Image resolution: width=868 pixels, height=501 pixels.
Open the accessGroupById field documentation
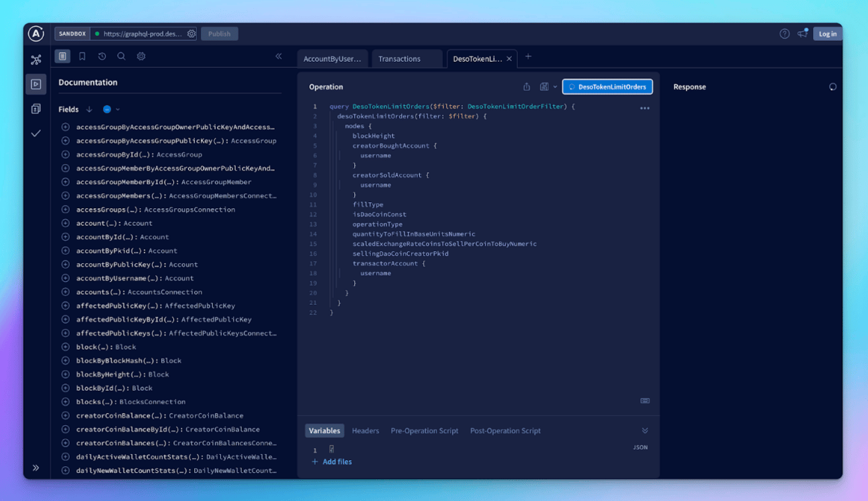(139, 154)
